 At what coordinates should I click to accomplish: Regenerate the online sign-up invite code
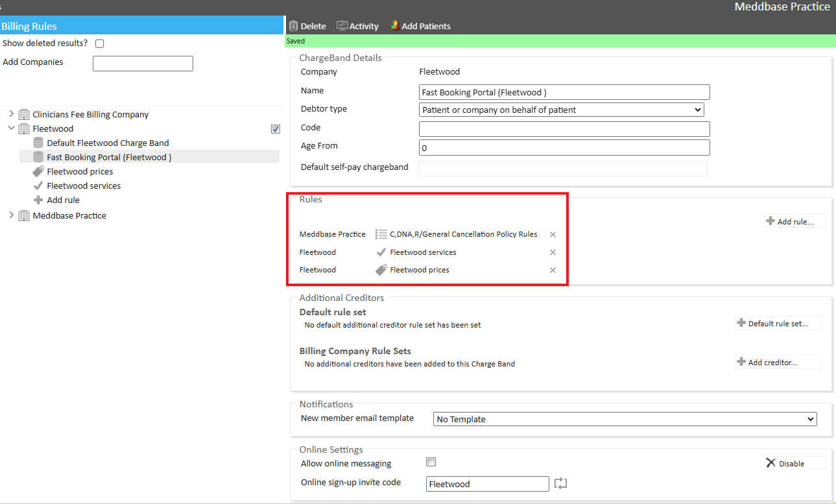click(x=560, y=483)
